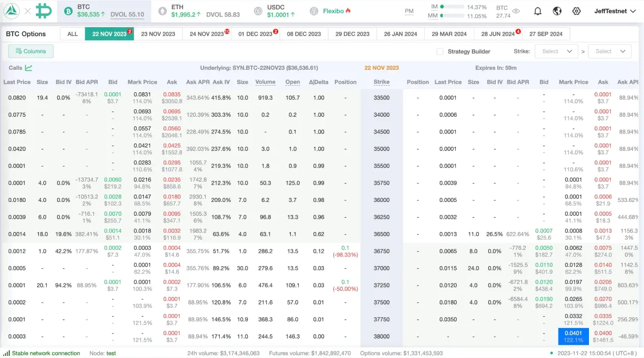Image resolution: width=644 pixels, height=358 pixels.
Task: Open the settings gear
Action: coord(576,10)
